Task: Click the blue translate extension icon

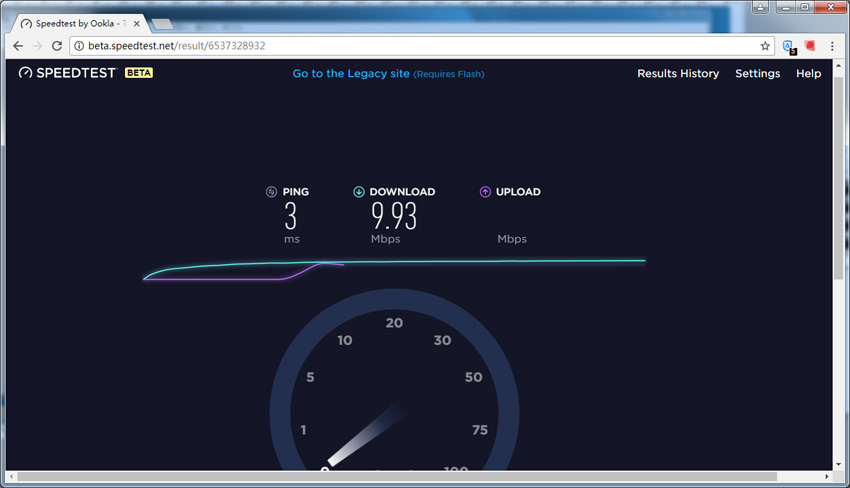Action: click(x=789, y=46)
